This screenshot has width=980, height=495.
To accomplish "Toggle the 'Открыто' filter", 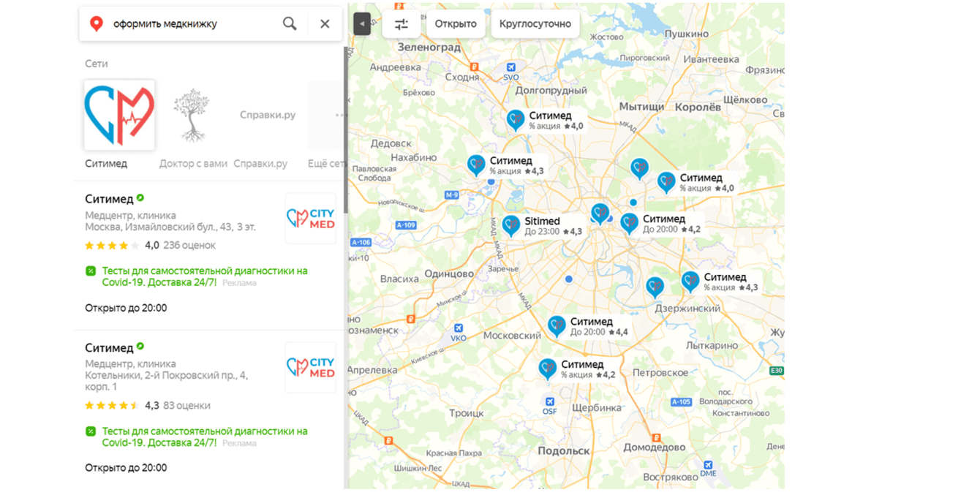I will click(456, 23).
